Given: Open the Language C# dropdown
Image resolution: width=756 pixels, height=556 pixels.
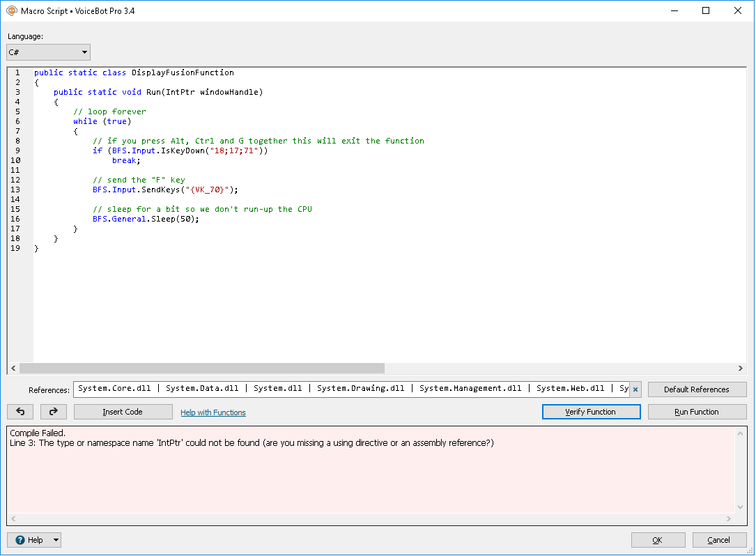Looking at the screenshot, I should (48, 52).
